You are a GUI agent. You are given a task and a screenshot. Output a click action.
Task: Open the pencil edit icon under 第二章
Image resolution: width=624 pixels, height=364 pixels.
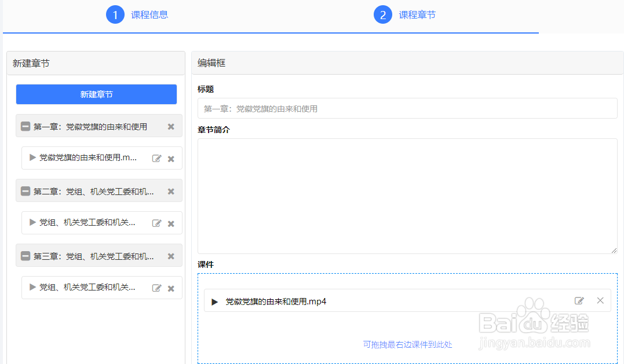coord(156,223)
